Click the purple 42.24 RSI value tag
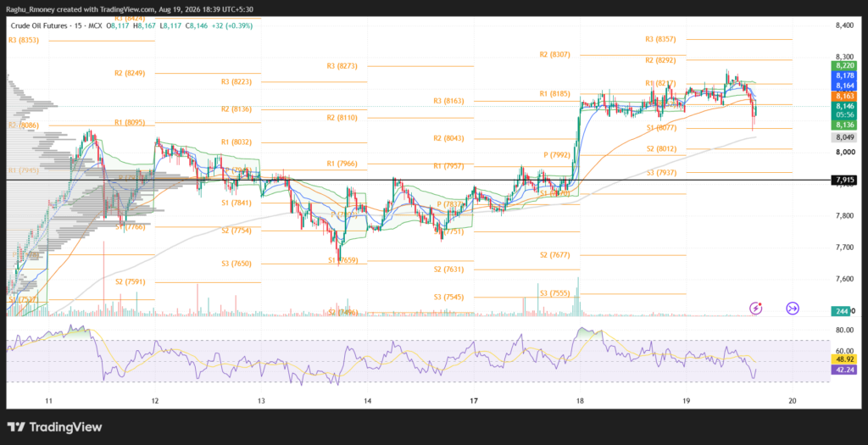This screenshot has width=868, height=445. point(844,370)
